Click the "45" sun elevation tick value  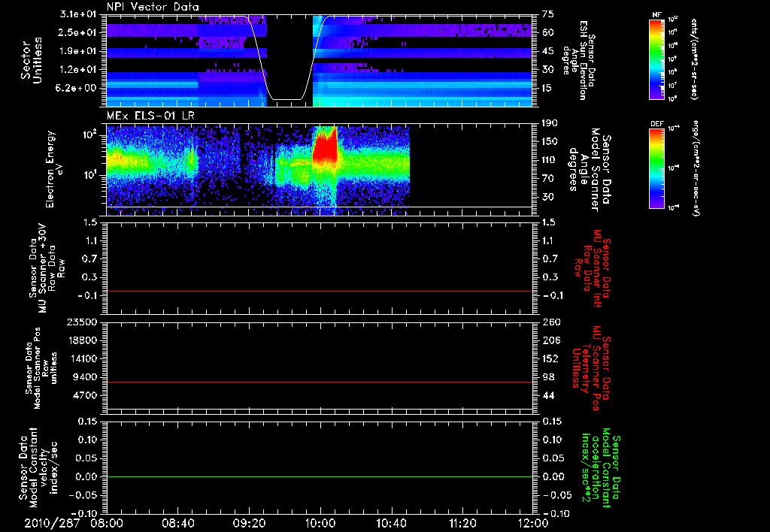tap(548, 51)
